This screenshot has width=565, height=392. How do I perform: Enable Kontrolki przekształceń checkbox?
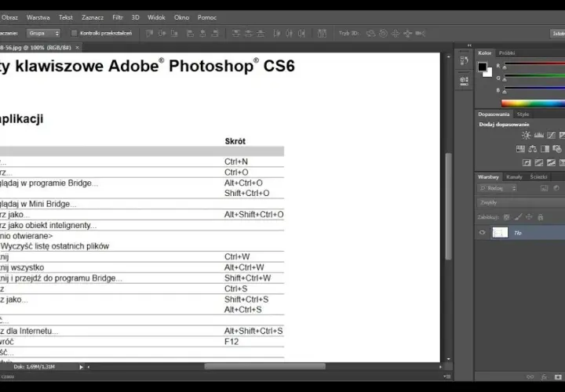coord(74,33)
